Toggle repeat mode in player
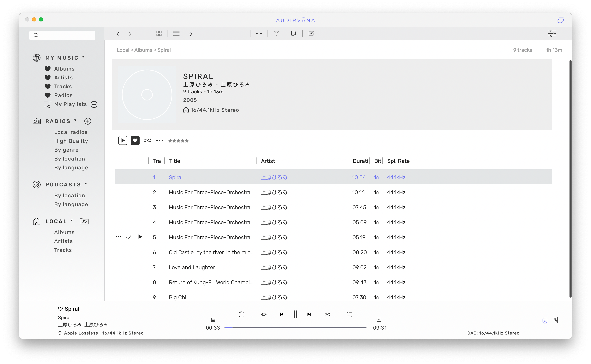 [264, 314]
